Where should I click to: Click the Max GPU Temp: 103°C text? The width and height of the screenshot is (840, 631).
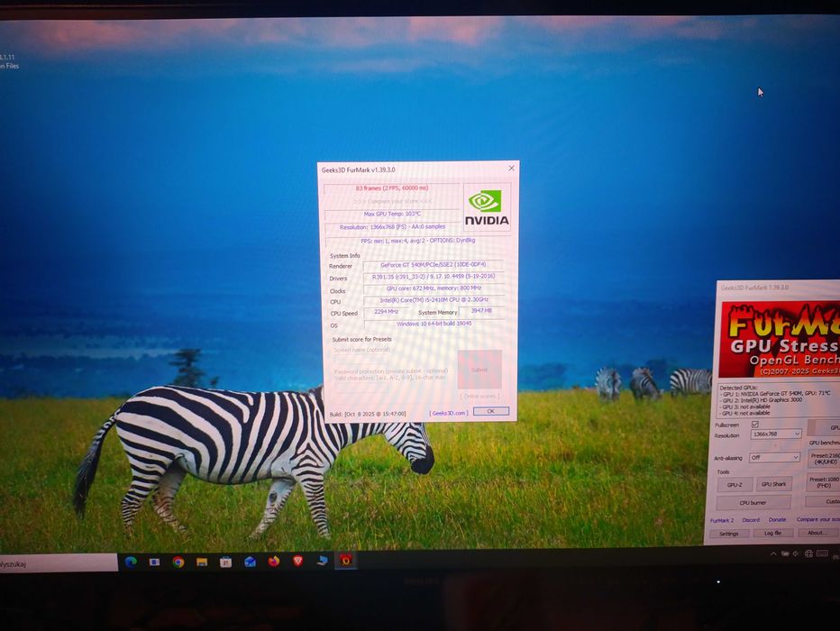(x=392, y=215)
